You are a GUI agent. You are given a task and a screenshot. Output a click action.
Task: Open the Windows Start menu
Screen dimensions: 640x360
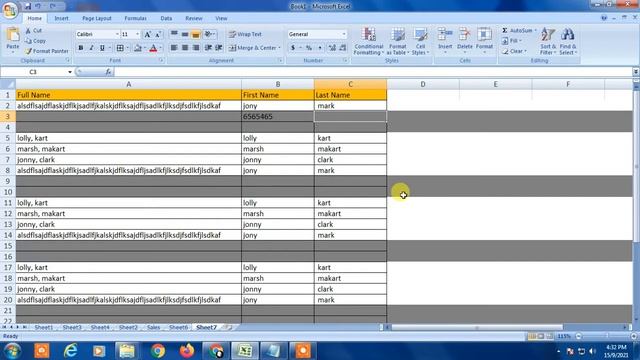(x=12, y=351)
